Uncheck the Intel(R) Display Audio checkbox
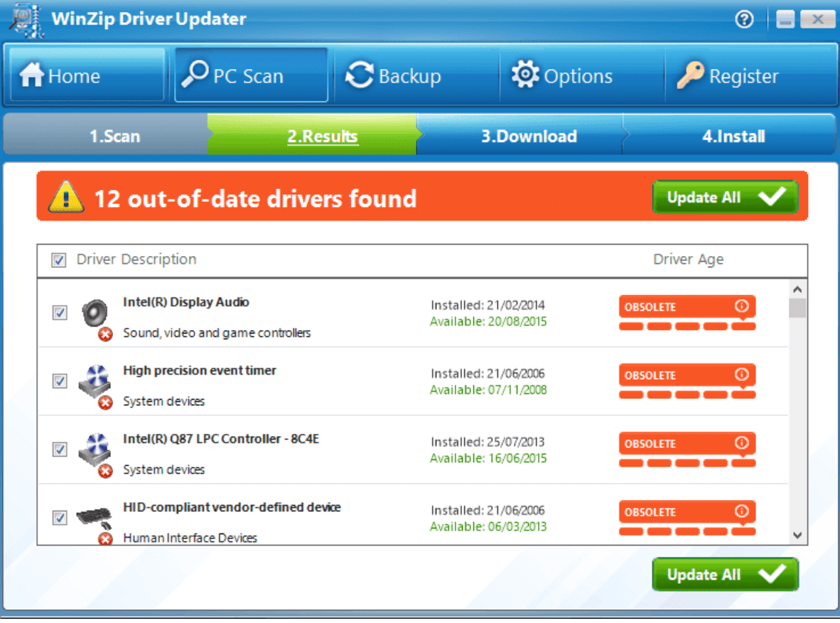 [x=60, y=313]
